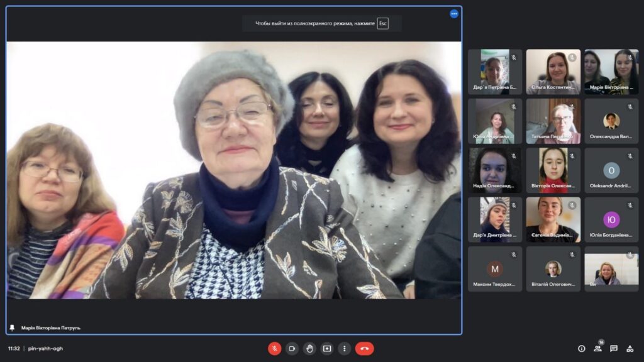Click the blue options button on main video

(453, 14)
